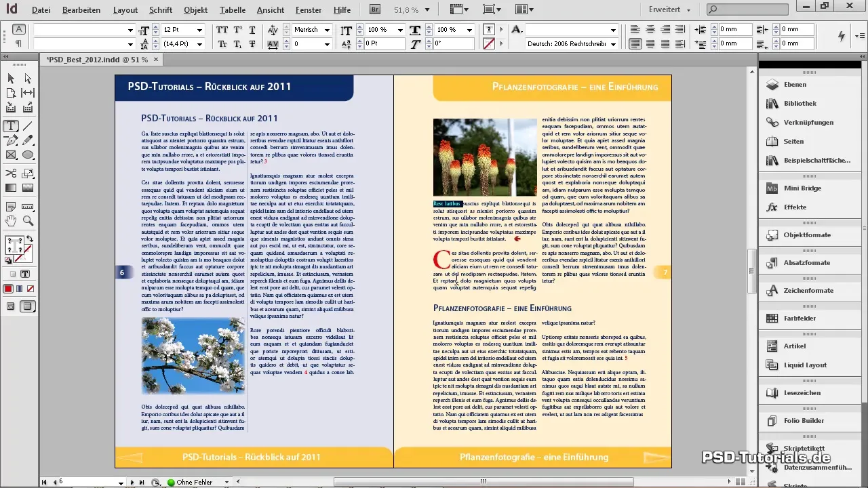868x488 pixels.
Task: Toggle All Caps (TT) formatting
Action: 222,30
